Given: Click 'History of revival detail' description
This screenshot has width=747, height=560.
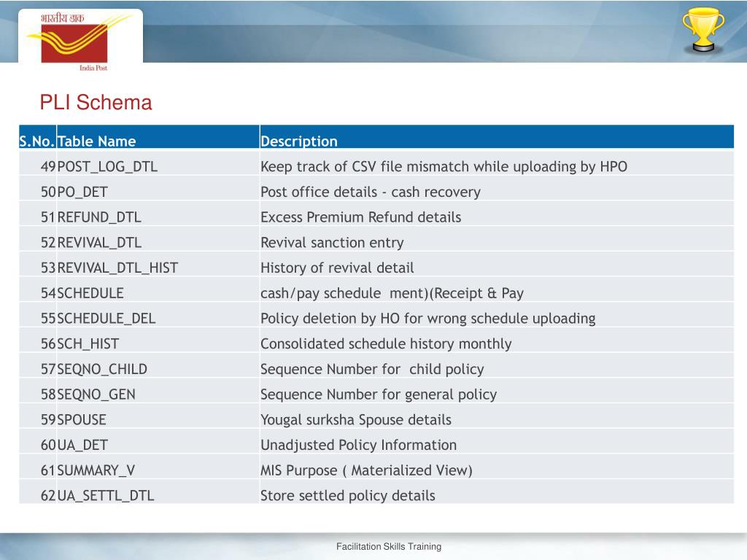Looking at the screenshot, I should (337, 268).
